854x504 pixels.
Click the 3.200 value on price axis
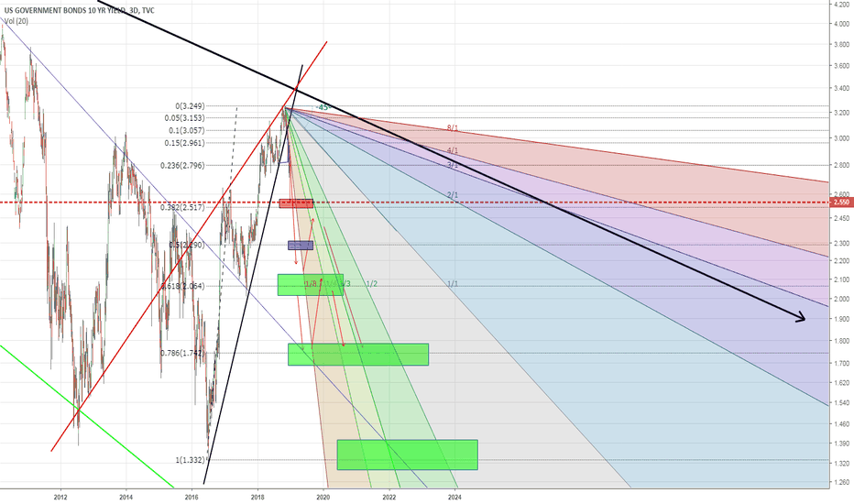click(841, 113)
